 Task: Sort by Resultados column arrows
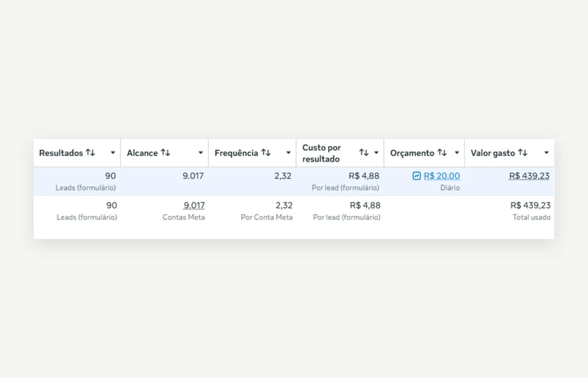[90, 153]
